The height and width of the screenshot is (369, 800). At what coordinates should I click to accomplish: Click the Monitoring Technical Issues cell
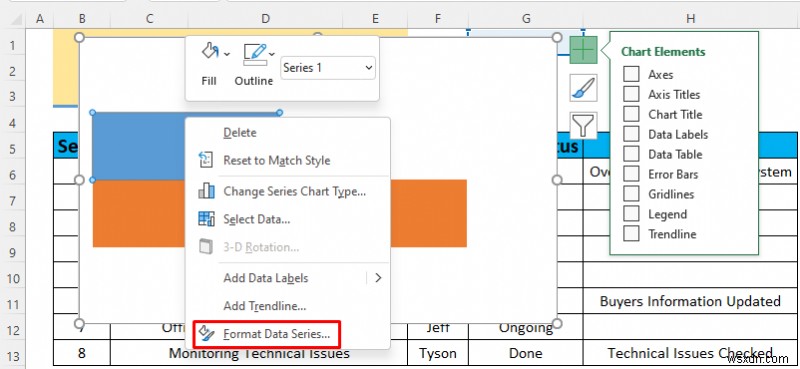(259, 353)
